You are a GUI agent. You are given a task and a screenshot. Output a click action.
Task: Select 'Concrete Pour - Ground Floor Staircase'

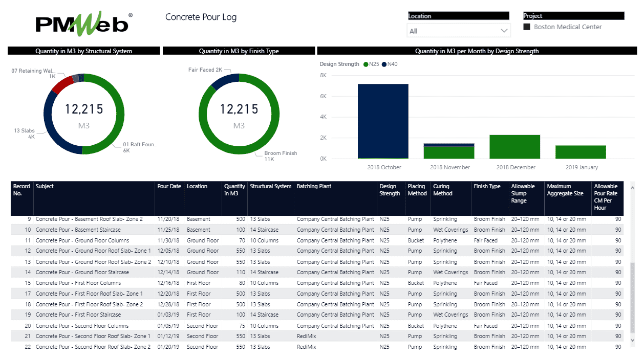pyautogui.click(x=82, y=272)
